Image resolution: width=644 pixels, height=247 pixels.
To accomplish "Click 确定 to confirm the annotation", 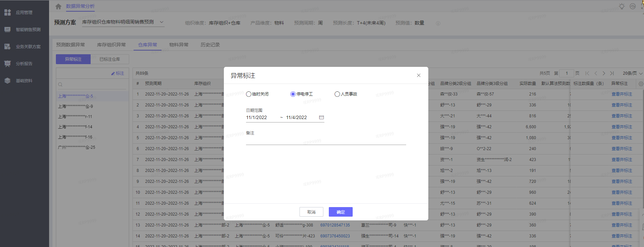I will (341, 212).
